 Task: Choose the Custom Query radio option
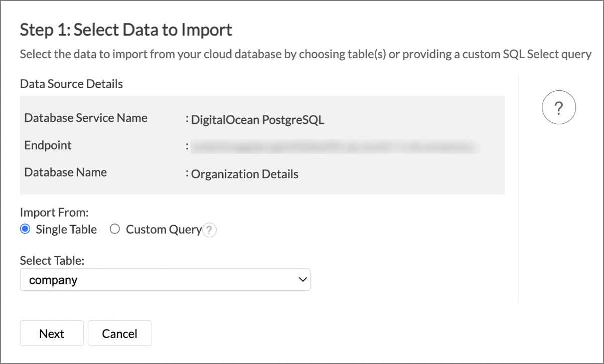(x=115, y=229)
